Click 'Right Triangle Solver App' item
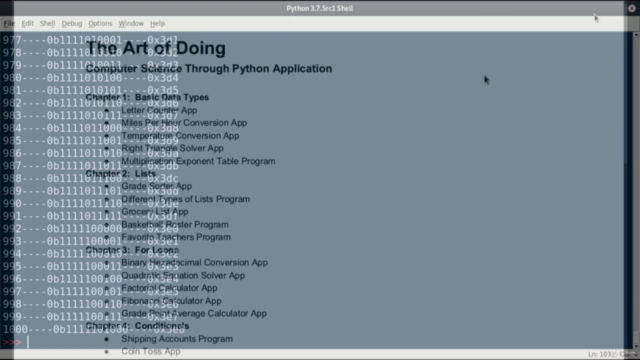 pos(172,148)
